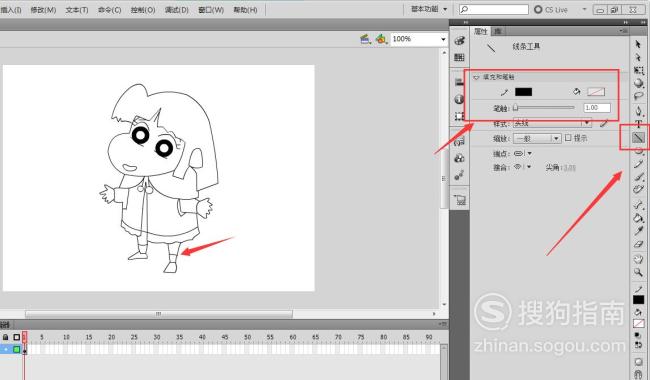
Task: Switch to the 库 library tab
Action: pos(497,31)
